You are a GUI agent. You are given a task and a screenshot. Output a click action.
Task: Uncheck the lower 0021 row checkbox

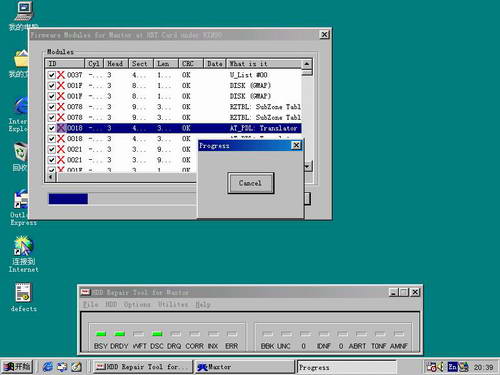coord(52,160)
